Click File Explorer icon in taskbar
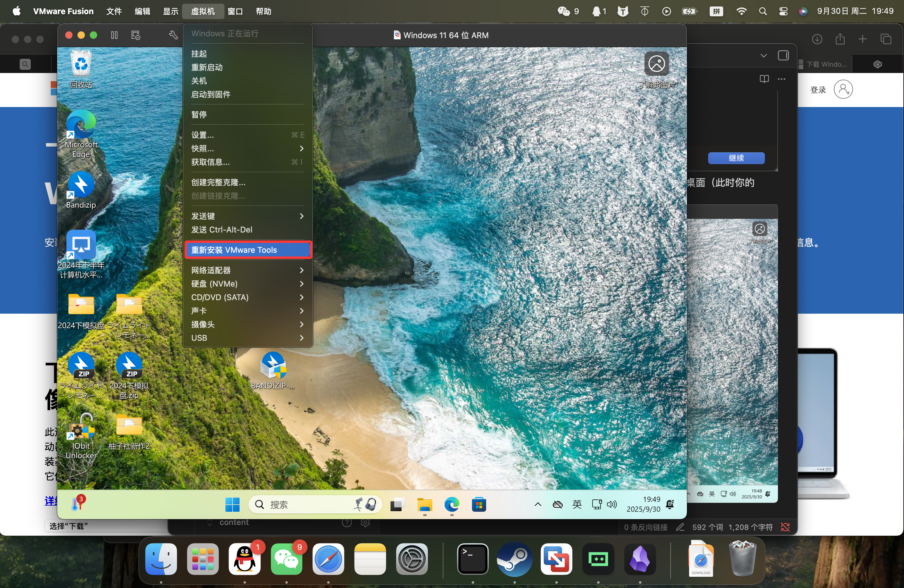Image resolution: width=904 pixels, height=588 pixels. (x=424, y=504)
